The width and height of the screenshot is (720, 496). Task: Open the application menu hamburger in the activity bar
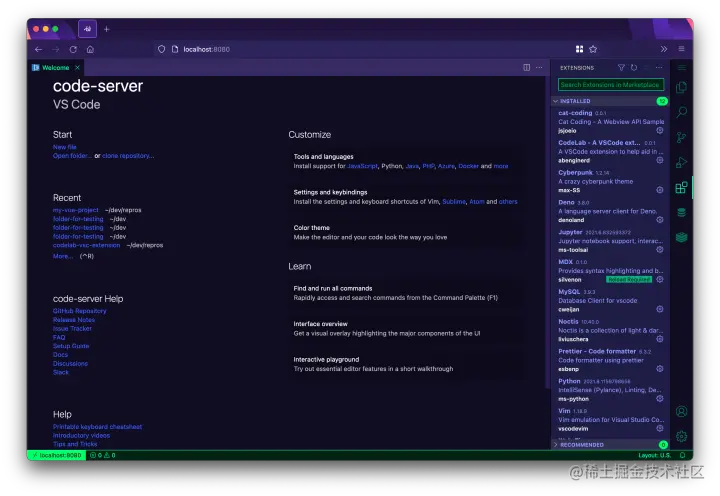681,68
